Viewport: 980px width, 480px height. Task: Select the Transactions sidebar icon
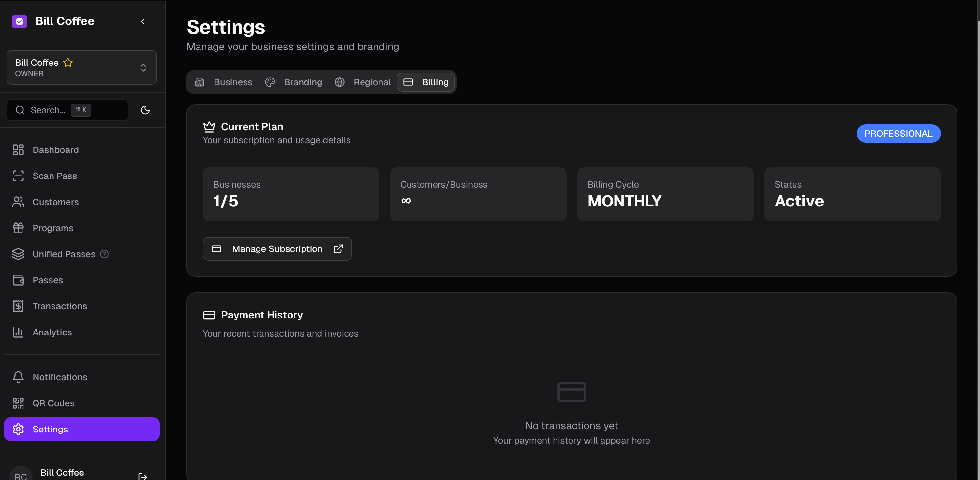(x=18, y=306)
